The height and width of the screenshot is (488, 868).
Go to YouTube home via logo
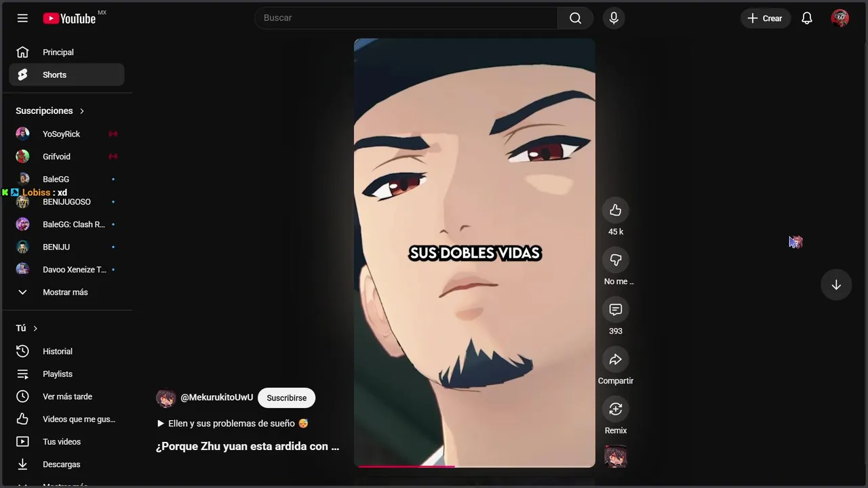click(69, 18)
